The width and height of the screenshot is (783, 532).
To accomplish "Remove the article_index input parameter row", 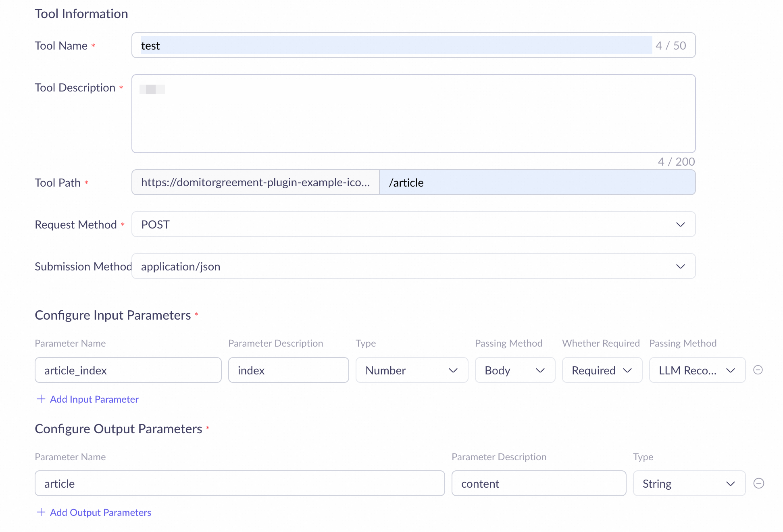I will 758,370.
